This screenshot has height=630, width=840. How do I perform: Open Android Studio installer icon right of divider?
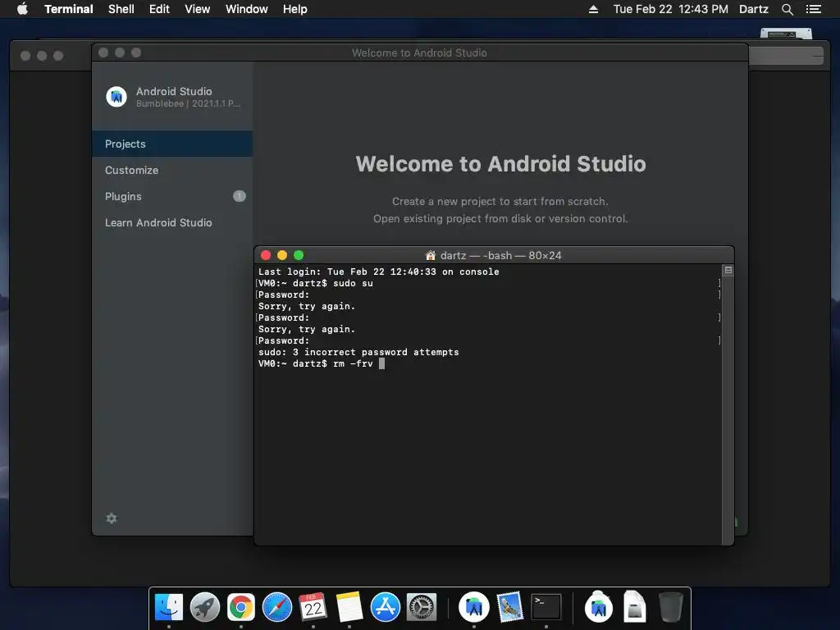pos(598,607)
